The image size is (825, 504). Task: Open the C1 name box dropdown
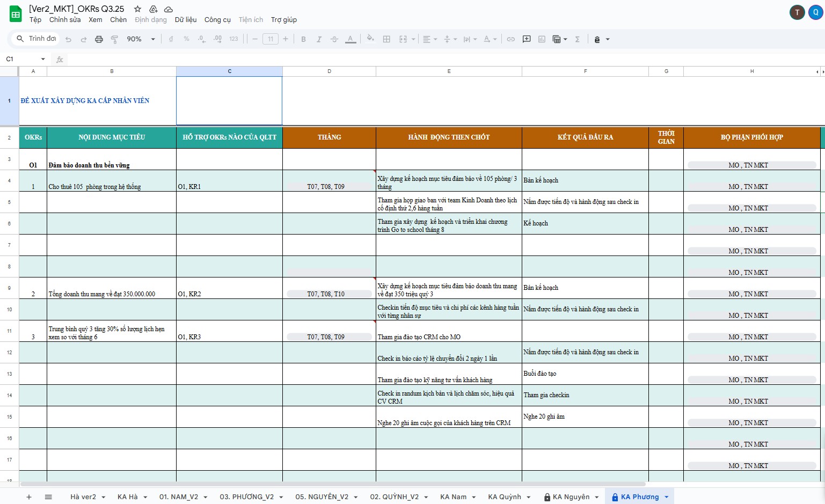(x=43, y=59)
